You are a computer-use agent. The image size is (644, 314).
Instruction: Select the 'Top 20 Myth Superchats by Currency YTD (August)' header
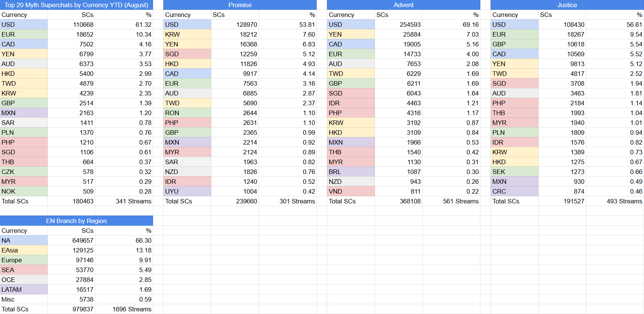pos(76,5)
